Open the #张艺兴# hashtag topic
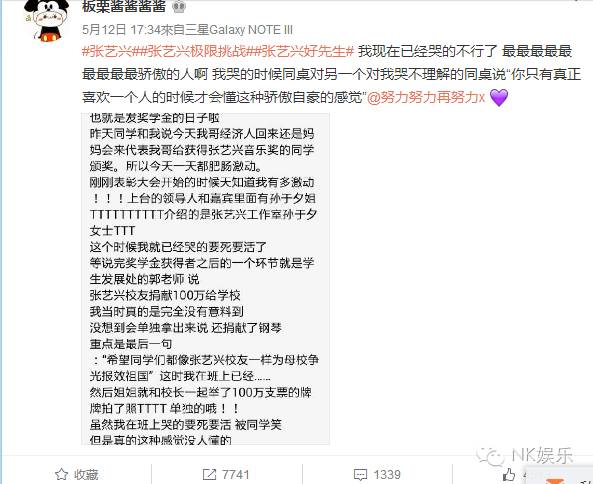The width and height of the screenshot is (593, 484). point(107,51)
